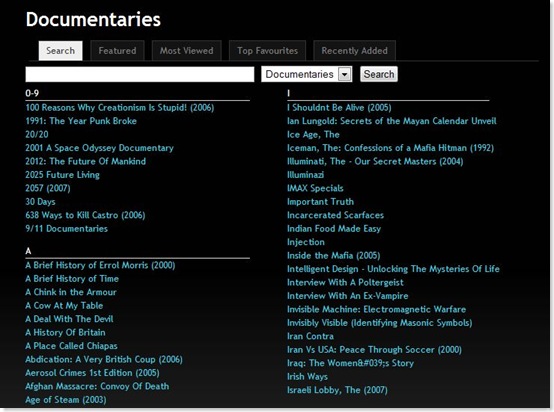Open Indian Food Made Easy
This screenshot has height=412, width=554.
tap(334, 228)
